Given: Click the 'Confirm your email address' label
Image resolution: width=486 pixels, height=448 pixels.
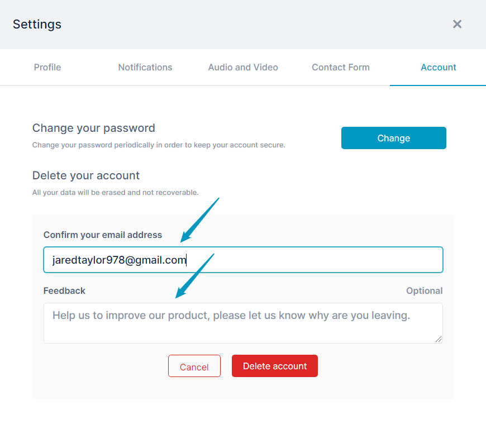Looking at the screenshot, I should 103,235.
